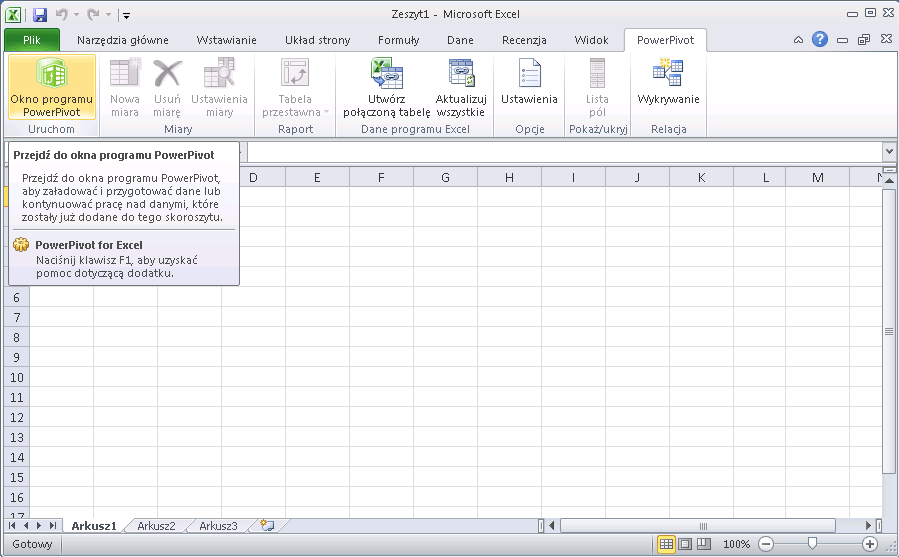Switch to the Układ strony tab

318,40
